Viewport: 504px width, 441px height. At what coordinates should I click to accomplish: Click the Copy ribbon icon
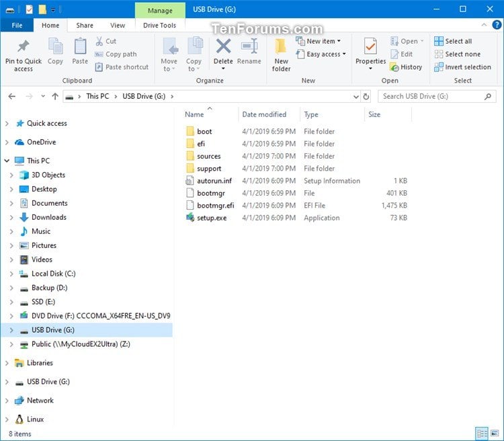point(55,46)
